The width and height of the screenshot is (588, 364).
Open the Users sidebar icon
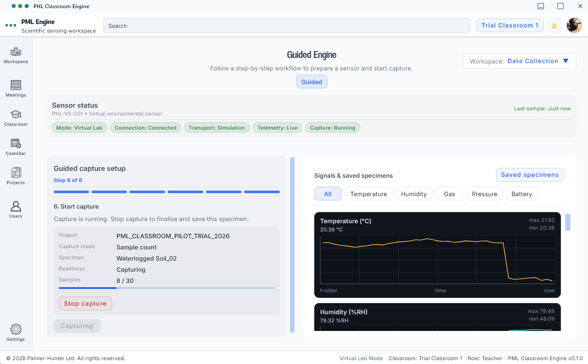coord(16,206)
